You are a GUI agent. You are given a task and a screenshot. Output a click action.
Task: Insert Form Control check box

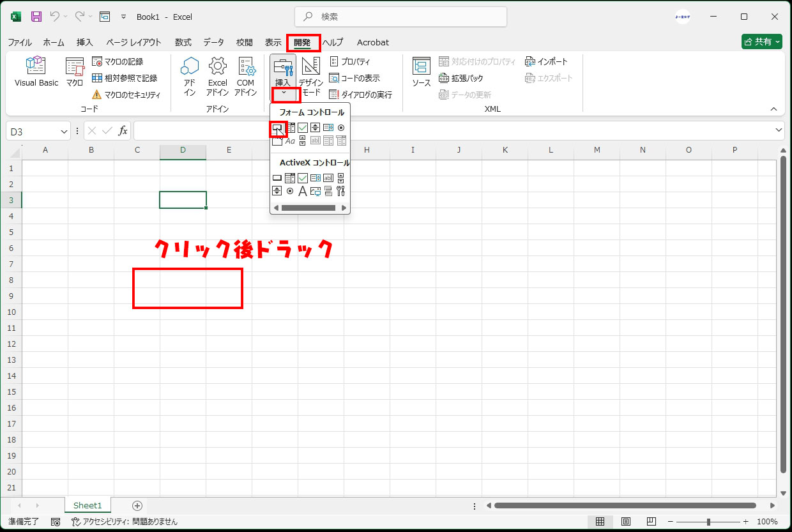pos(303,128)
